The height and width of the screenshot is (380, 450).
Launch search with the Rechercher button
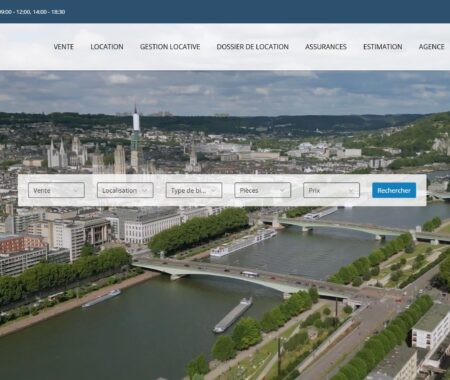(394, 190)
